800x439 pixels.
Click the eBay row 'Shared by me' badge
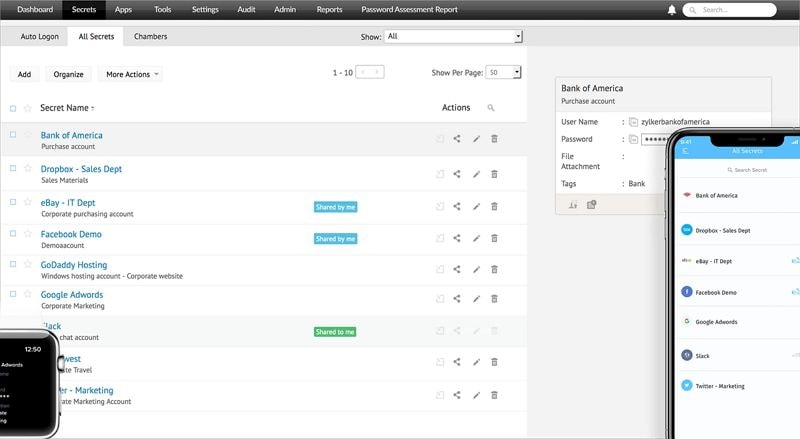click(x=335, y=207)
